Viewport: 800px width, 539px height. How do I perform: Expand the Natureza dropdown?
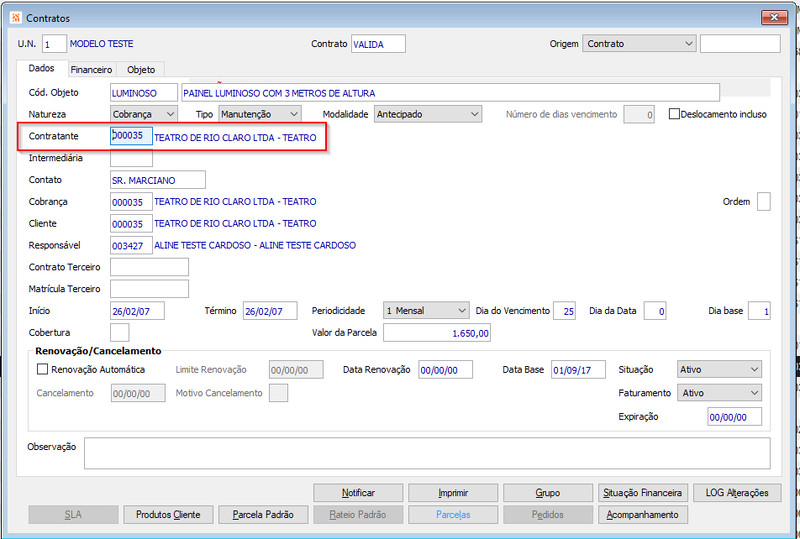143,114
